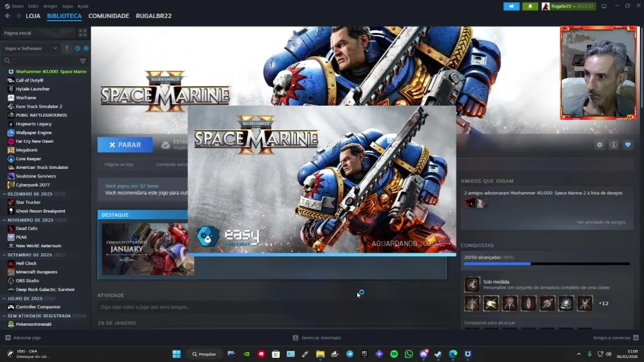
Task: Select PUBG: BATTLEGROUNDS in library
Action: click(x=41, y=115)
